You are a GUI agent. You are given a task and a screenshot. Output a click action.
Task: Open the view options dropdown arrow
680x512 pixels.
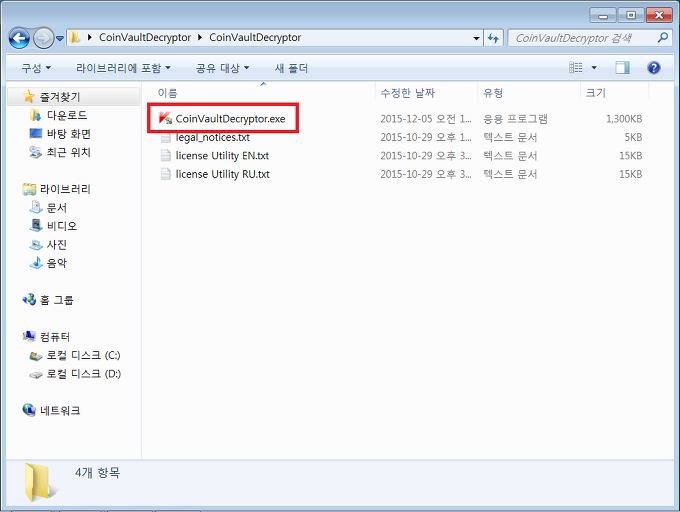[x=594, y=68]
